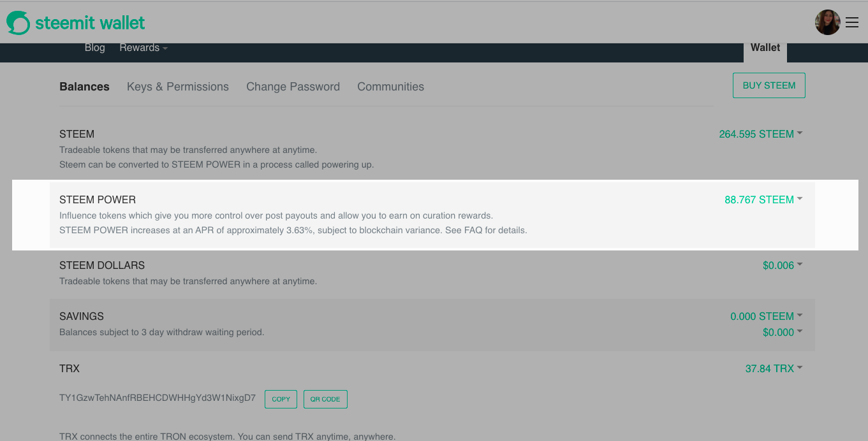
Task: Open the 0.000 STEEM savings dropdown
Action: [766, 316]
